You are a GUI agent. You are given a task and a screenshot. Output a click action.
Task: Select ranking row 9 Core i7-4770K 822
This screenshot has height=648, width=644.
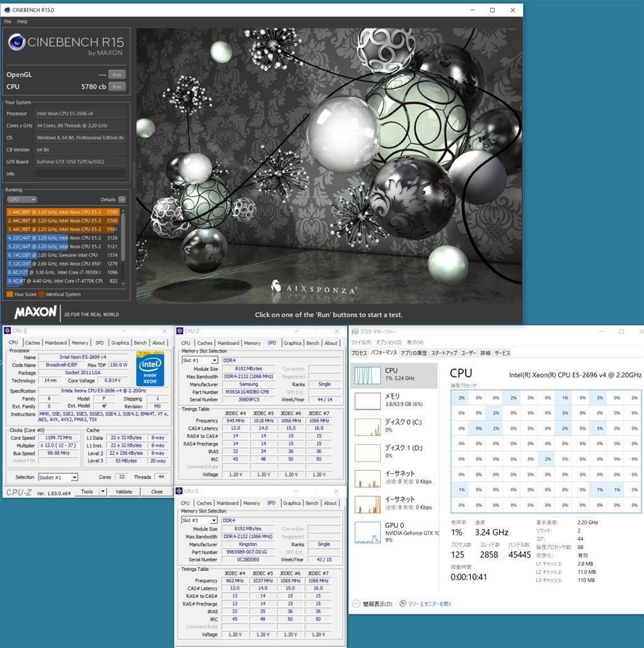point(63,281)
